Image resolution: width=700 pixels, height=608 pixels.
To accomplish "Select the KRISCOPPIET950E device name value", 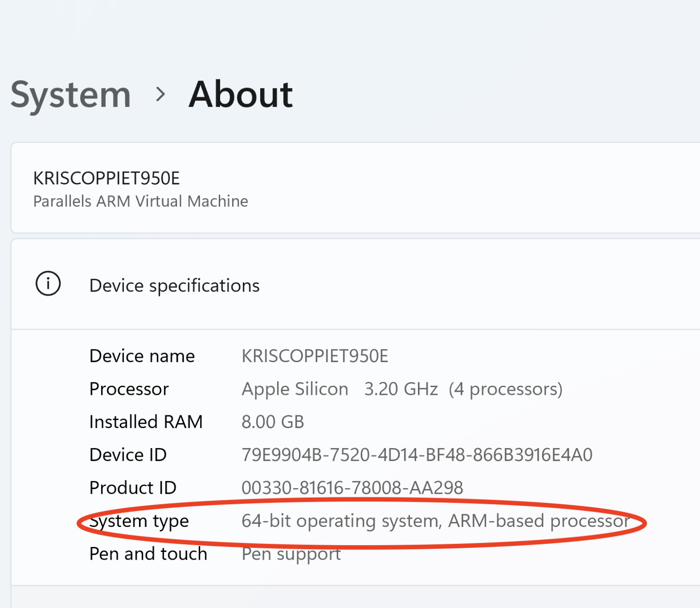I will (314, 356).
